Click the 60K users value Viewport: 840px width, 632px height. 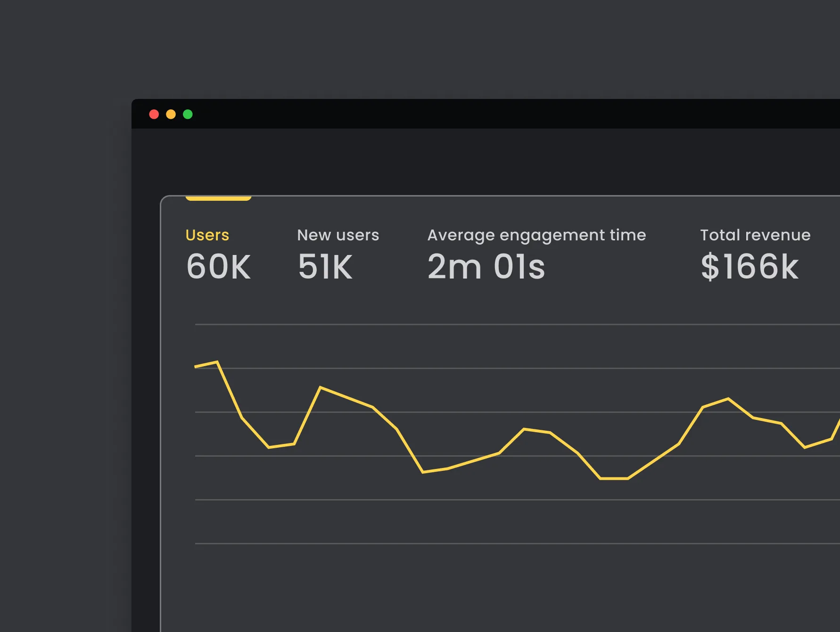[219, 267]
